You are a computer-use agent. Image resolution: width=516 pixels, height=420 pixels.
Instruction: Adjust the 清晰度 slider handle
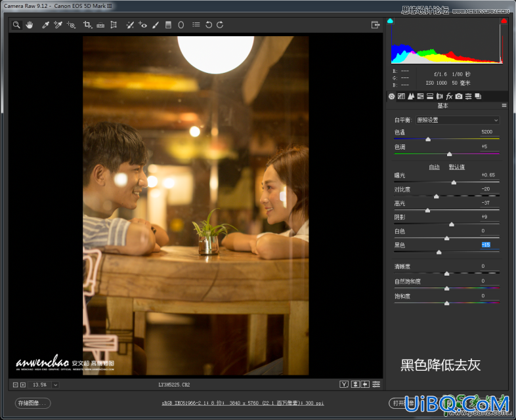(446, 274)
